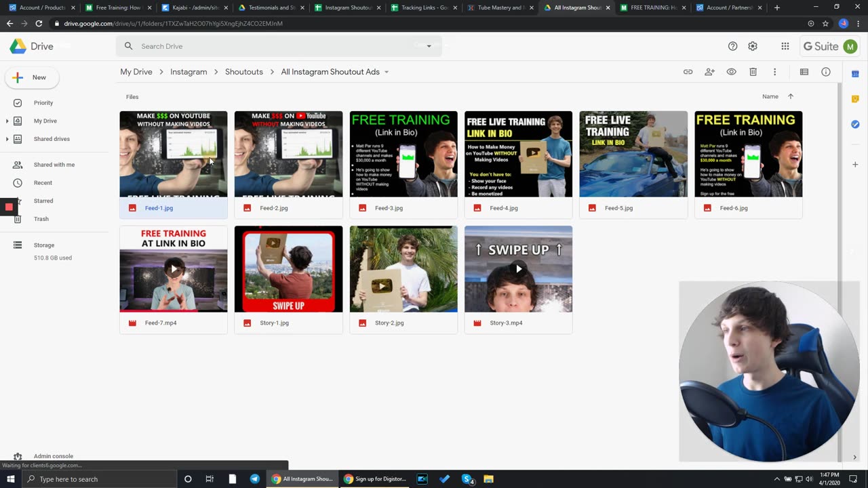
Task: Click the Share with people icon
Action: (x=709, y=72)
